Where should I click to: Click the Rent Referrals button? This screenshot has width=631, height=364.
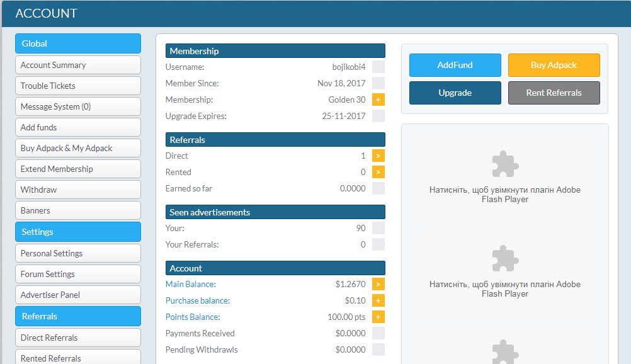554,93
